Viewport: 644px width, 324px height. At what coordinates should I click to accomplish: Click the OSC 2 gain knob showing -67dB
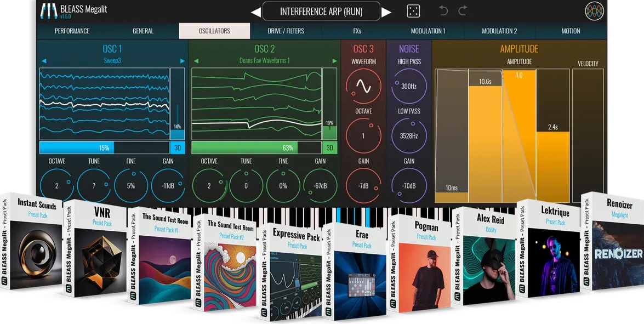(x=320, y=186)
